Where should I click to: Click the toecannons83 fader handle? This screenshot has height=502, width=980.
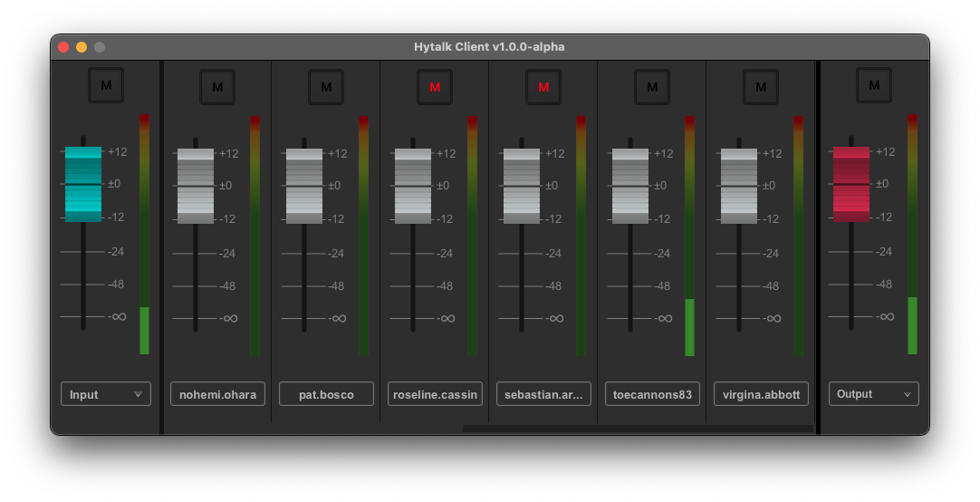coord(630,187)
